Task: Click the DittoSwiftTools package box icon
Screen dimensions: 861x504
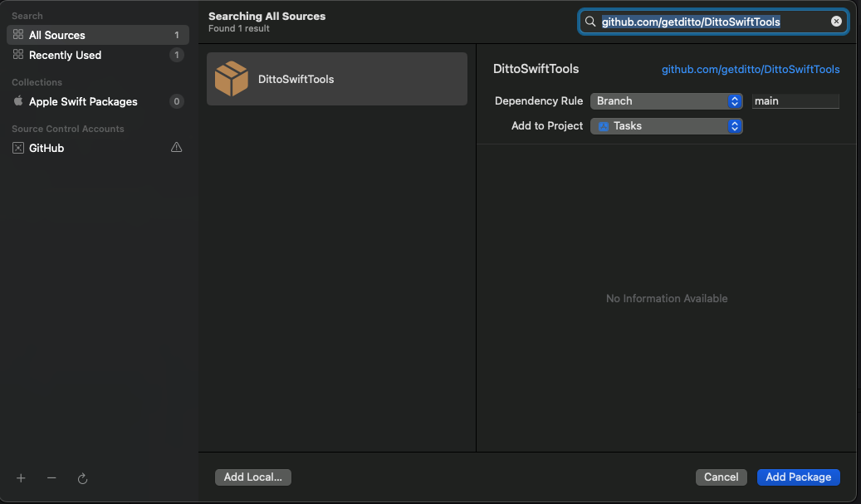Action: point(231,79)
